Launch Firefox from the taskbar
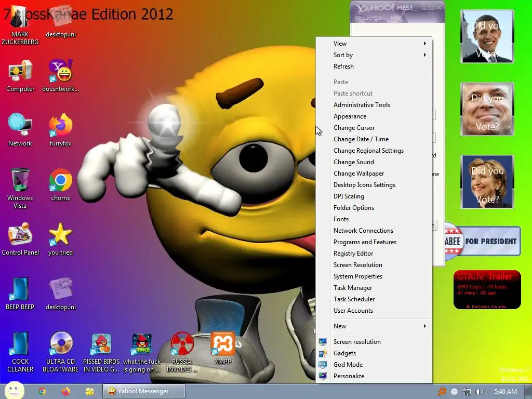This screenshot has height=399, width=532. [66, 391]
